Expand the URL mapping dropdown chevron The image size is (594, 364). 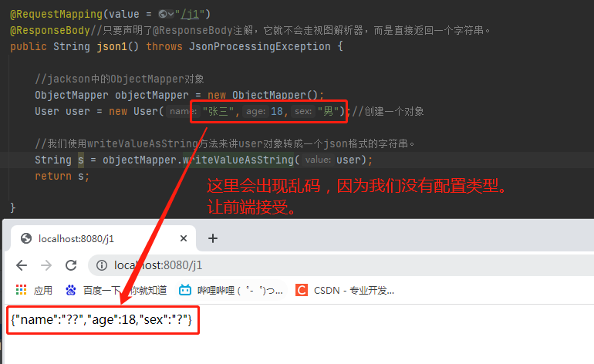(170, 14)
